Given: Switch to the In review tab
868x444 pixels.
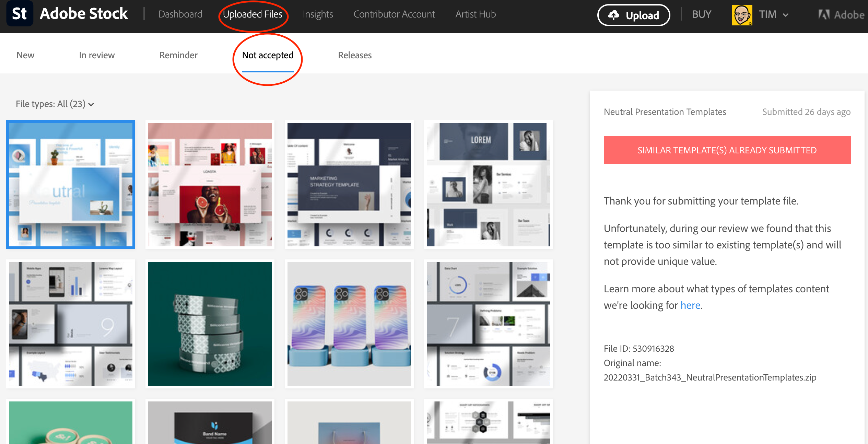Looking at the screenshot, I should coord(97,55).
